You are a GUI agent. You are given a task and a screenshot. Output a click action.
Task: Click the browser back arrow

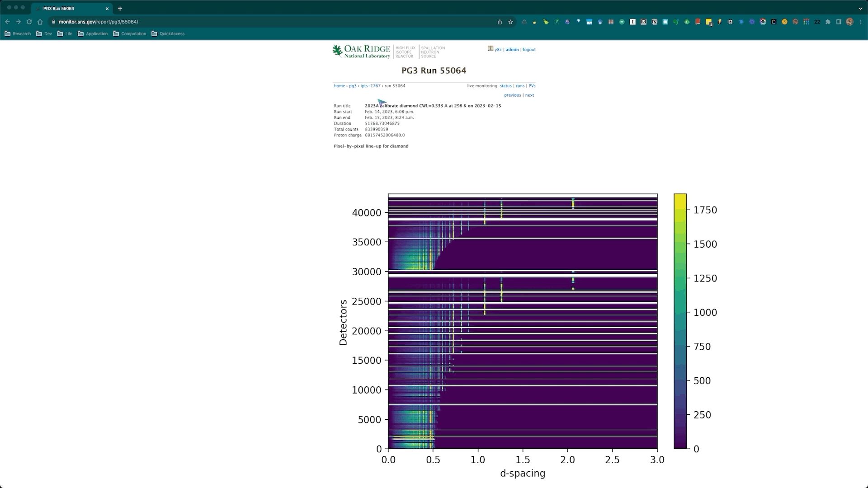pyautogui.click(x=7, y=22)
